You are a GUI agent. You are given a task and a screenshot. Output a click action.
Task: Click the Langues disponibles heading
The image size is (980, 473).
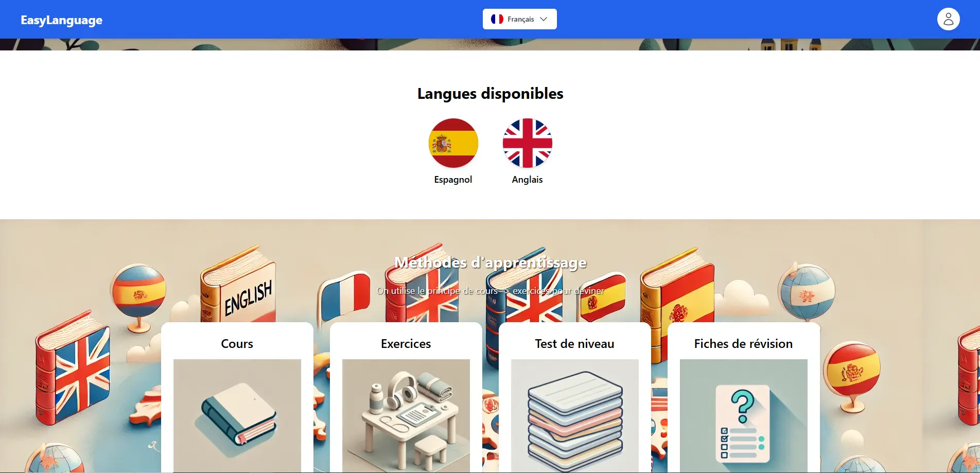pos(490,94)
